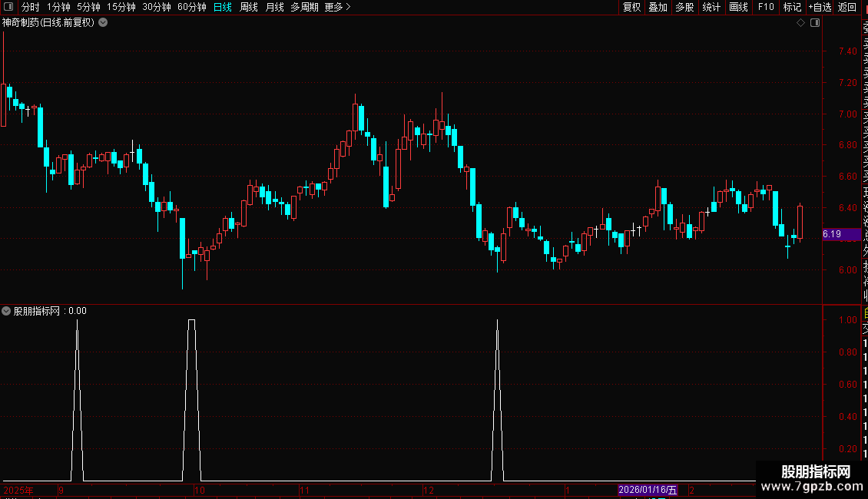The width and height of the screenshot is (868, 499).
Task: Open the 股朋指标网 indicator dropdown
Action: (x=6, y=311)
